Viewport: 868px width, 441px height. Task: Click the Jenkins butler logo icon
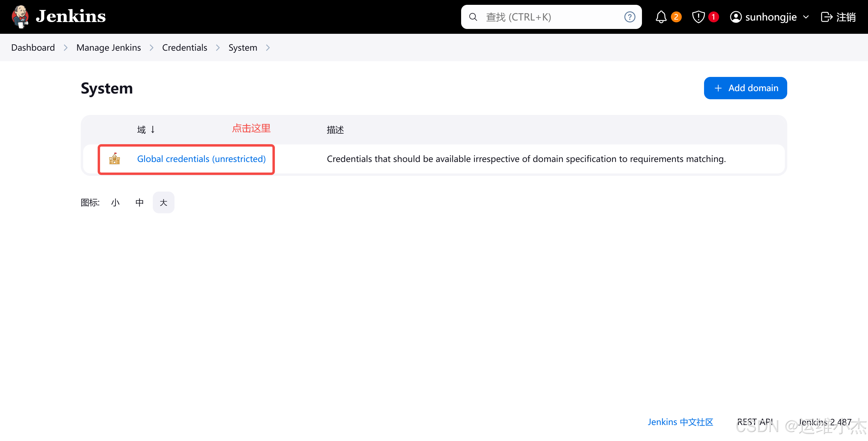[x=20, y=17]
